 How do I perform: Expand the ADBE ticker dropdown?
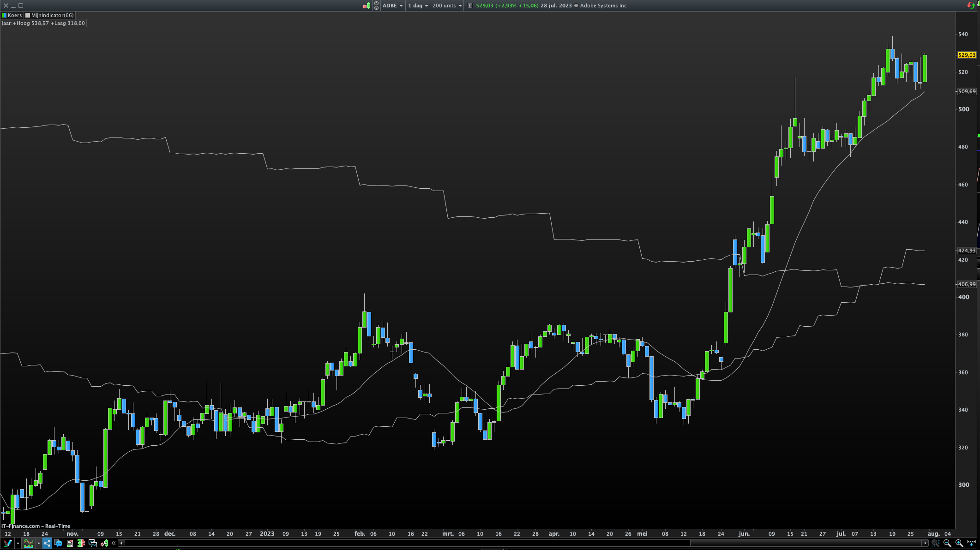tap(392, 6)
